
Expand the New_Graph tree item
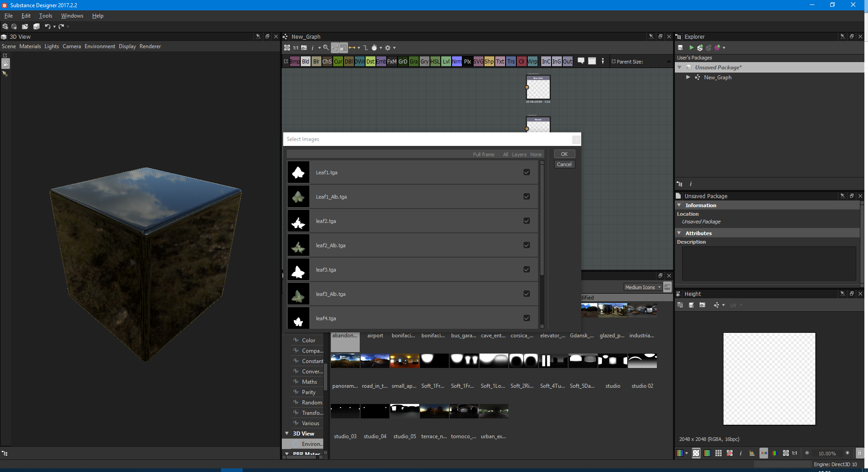pyautogui.click(x=688, y=77)
